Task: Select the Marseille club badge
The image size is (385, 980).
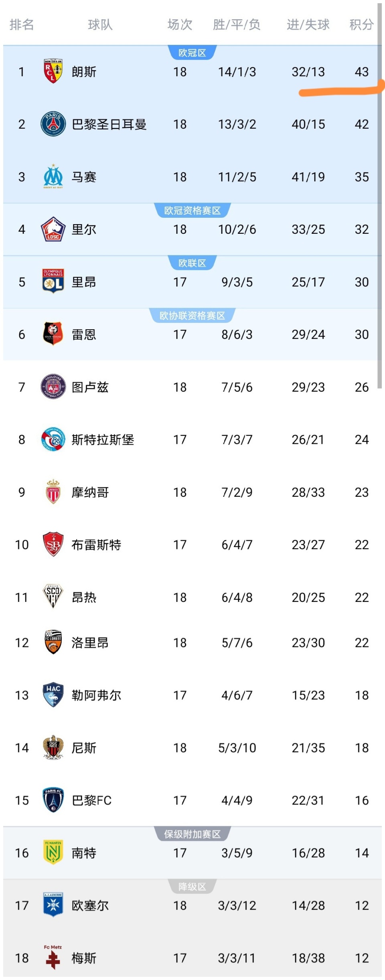Action: [53, 176]
